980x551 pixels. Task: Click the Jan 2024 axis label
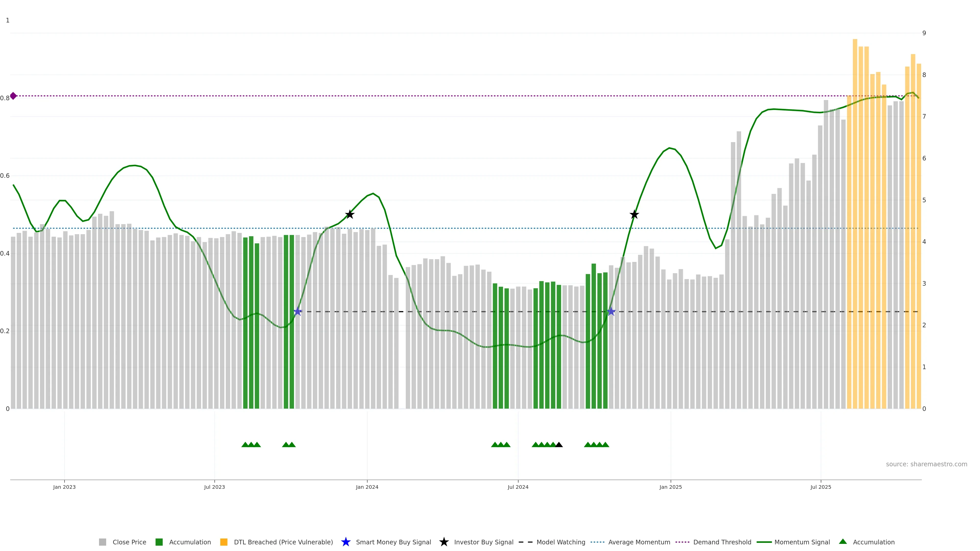[x=367, y=487]
